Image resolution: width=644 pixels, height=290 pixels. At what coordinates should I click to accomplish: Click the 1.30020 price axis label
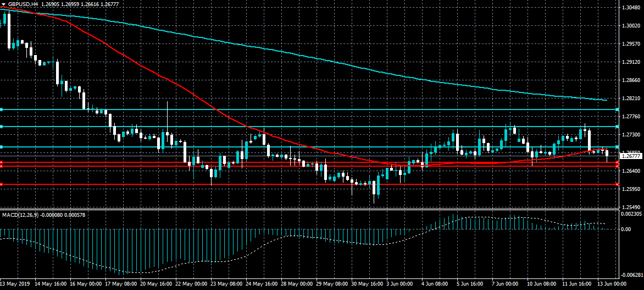[631, 25]
